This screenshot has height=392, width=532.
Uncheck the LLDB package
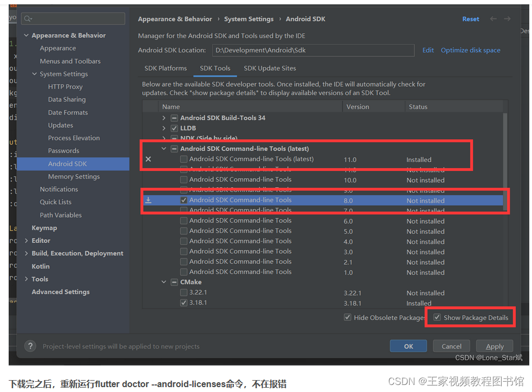[x=174, y=128]
